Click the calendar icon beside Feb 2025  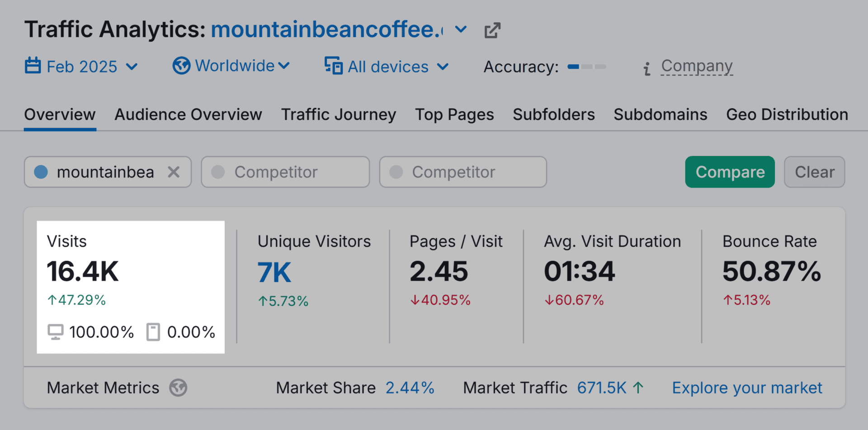click(x=33, y=66)
